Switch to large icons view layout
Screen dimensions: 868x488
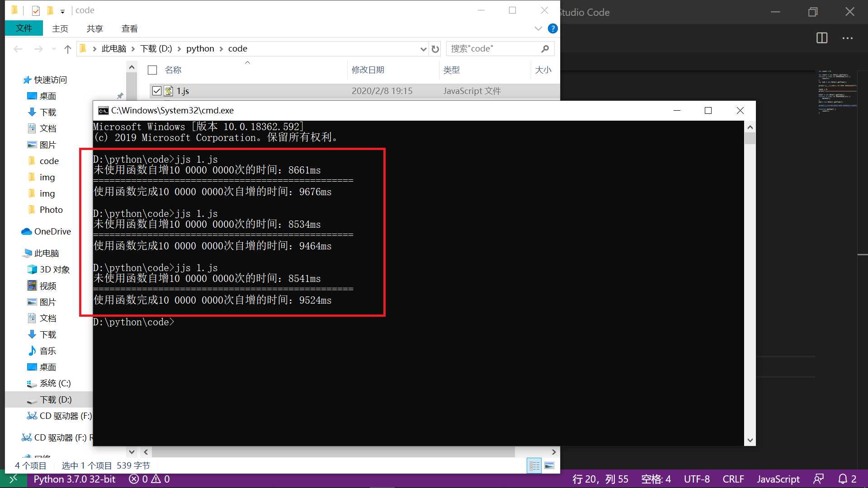pyautogui.click(x=549, y=465)
